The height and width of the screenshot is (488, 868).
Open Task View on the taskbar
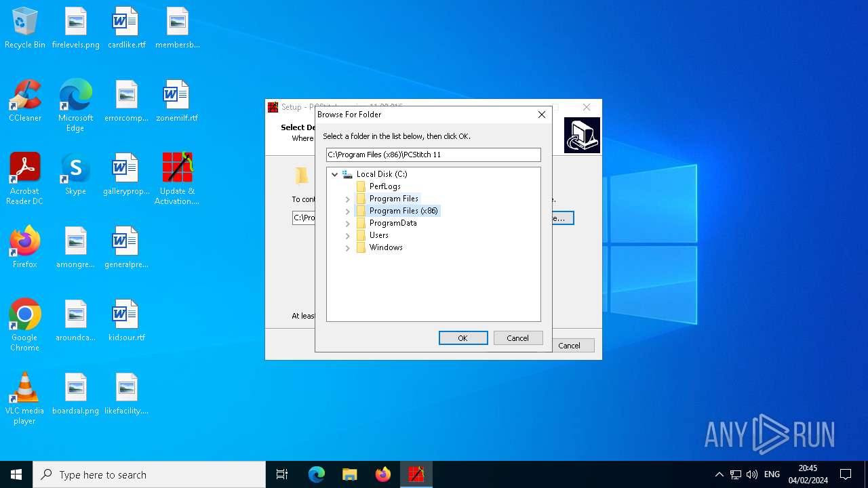[282, 474]
